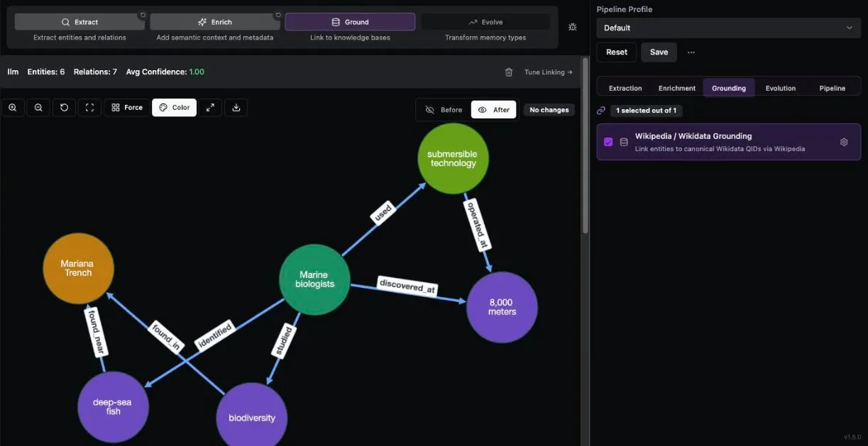Click the No changes badge

click(x=549, y=110)
